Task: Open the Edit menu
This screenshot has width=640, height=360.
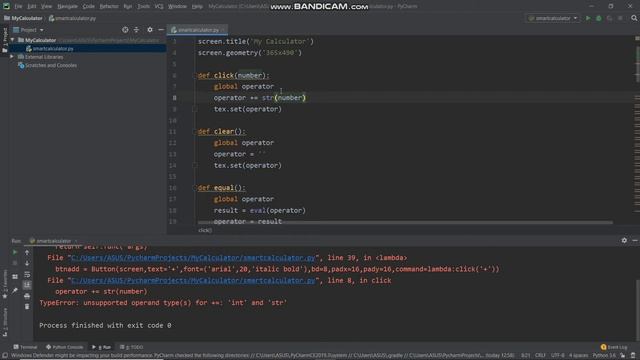Action: point(31,7)
